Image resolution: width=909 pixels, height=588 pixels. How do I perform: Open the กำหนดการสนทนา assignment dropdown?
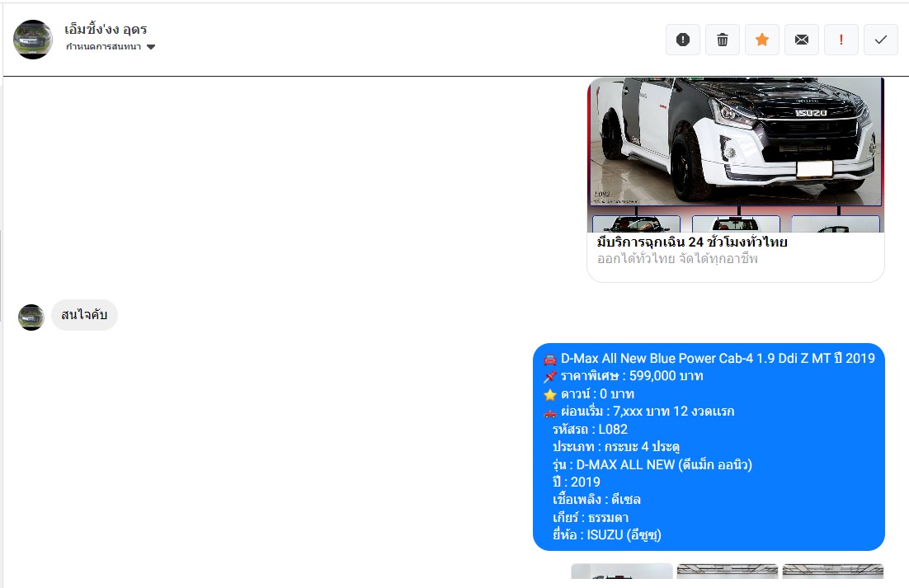tap(111, 47)
